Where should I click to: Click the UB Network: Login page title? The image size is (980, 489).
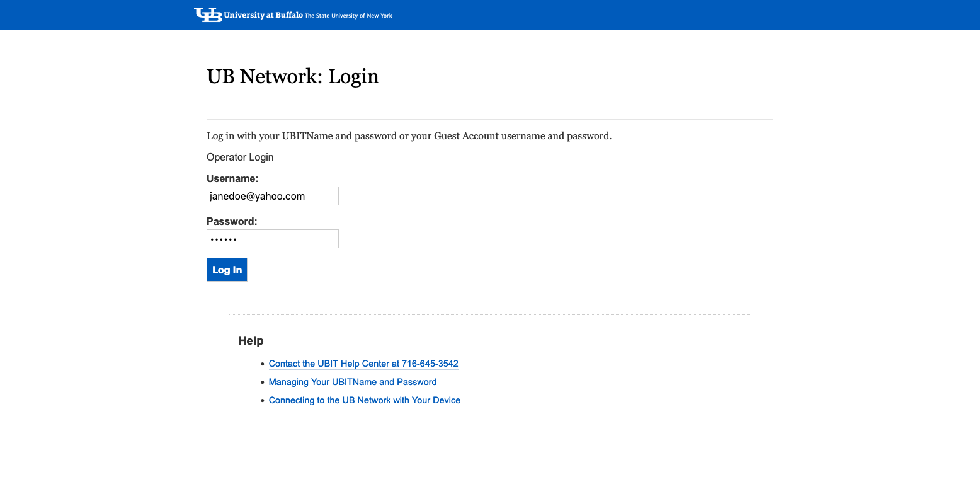(292, 76)
